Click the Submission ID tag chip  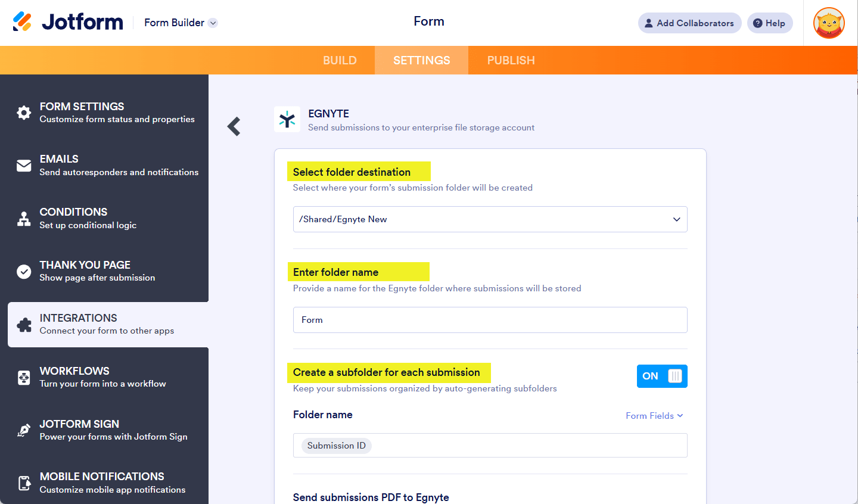pos(337,446)
